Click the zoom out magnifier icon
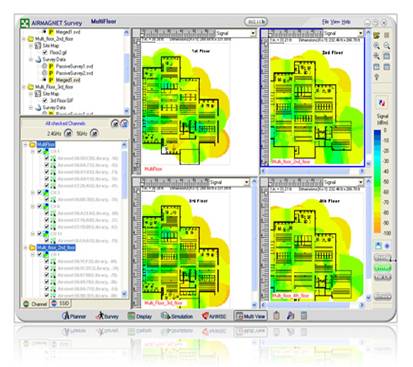This screenshot has height=367, width=413. tap(387, 46)
